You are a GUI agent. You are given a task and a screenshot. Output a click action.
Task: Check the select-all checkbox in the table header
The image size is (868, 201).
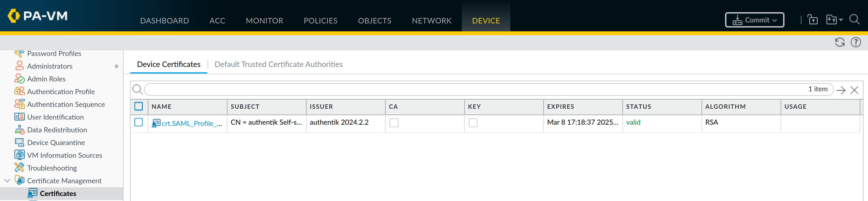(138, 106)
